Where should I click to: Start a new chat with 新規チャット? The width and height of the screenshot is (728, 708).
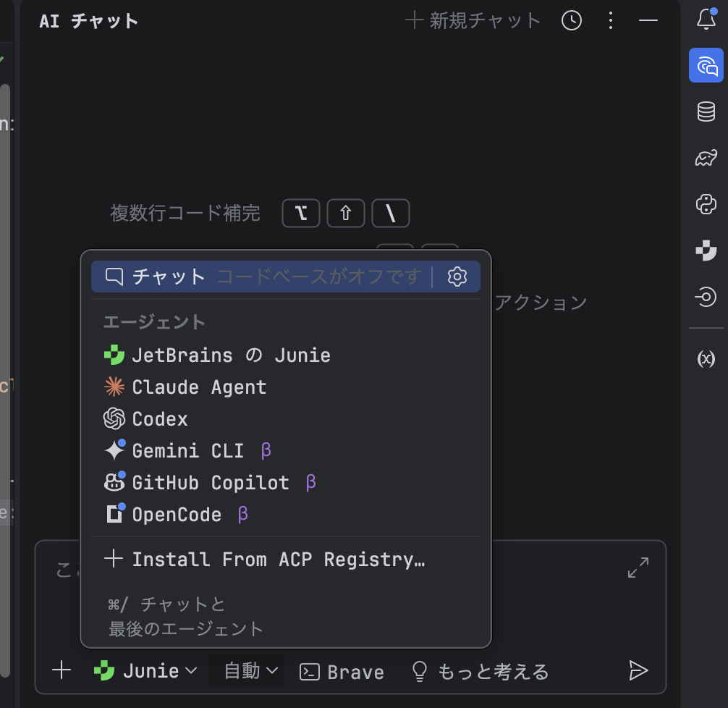pos(473,20)
